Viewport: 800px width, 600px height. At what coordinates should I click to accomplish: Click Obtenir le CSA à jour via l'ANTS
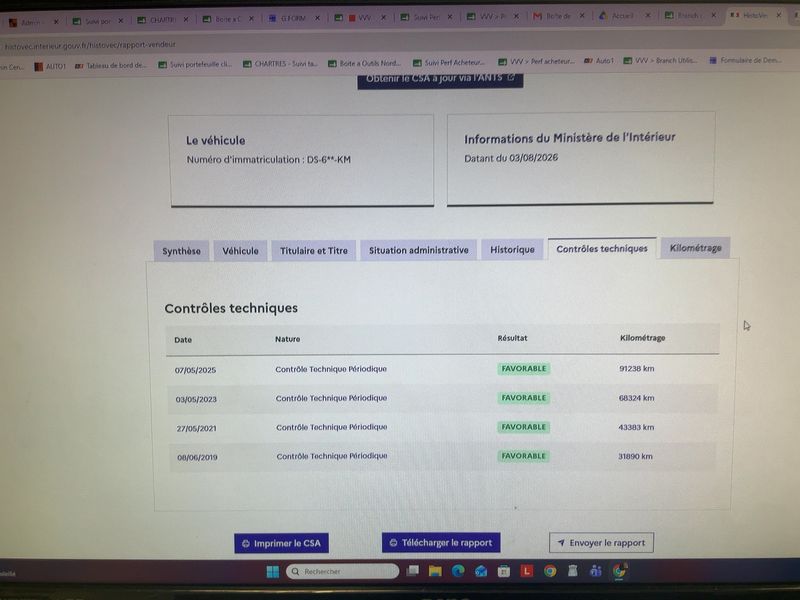tap(440, 79)
